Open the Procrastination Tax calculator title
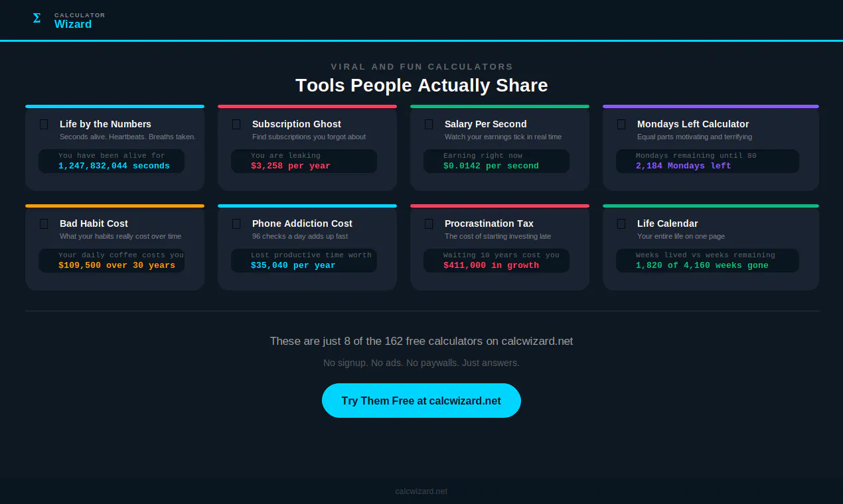The image size is (843, 504). click(489, 223)
